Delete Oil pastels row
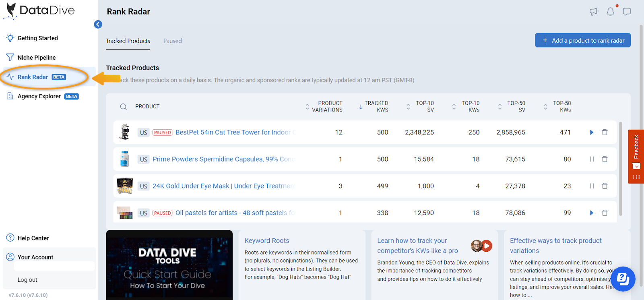Viewport: 644px width, 300px height. (x=605, y=213)
